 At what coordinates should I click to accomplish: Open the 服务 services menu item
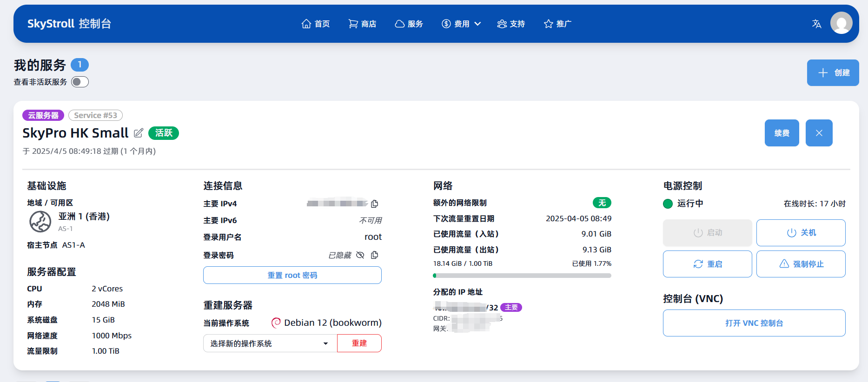[x=409, y=24]
